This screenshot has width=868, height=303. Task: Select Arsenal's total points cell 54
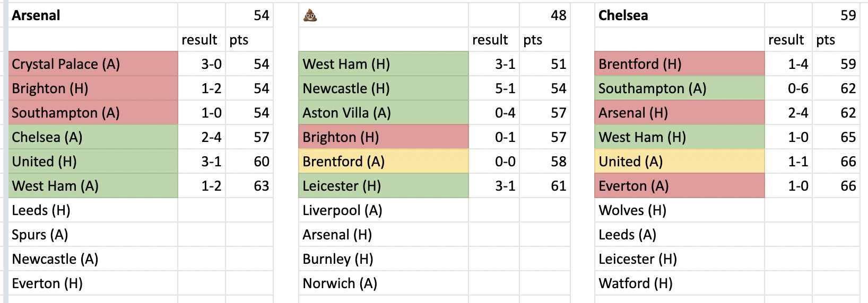click(x=249, y=15)
